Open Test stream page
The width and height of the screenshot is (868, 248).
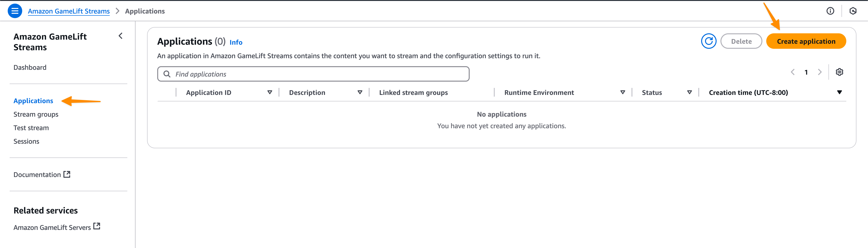(31, 128)
